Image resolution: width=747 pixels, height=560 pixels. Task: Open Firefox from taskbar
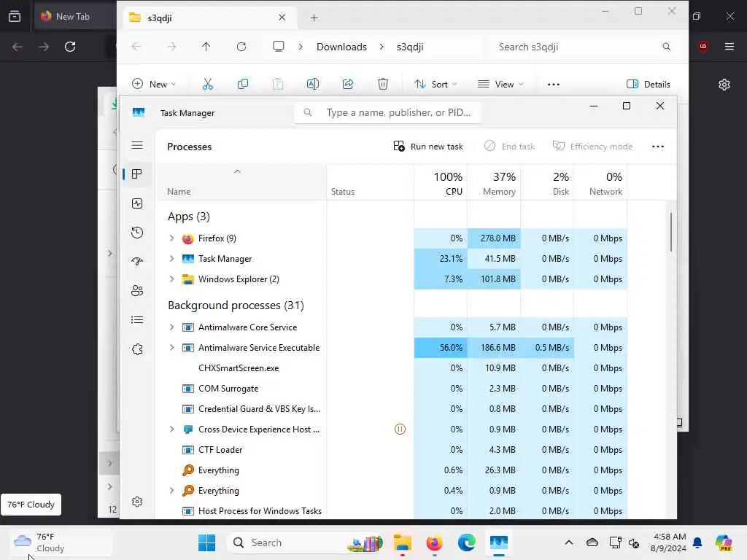pos(434,542)
